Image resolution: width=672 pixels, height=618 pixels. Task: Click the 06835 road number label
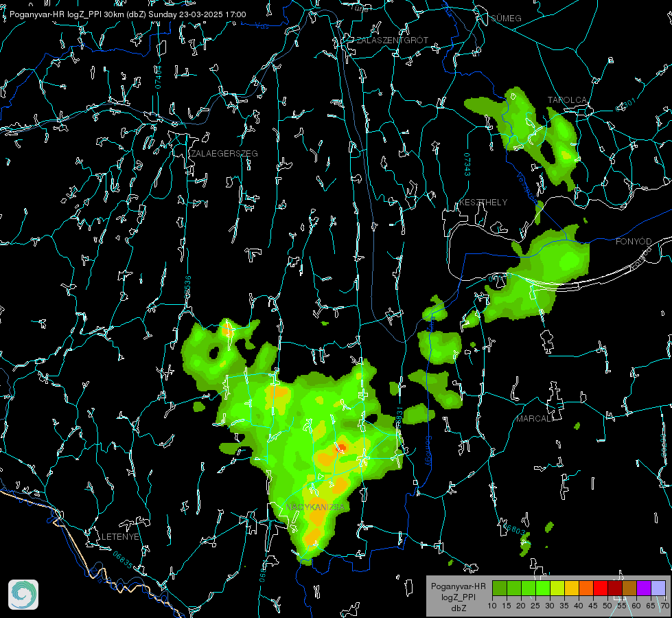point(123,560)
